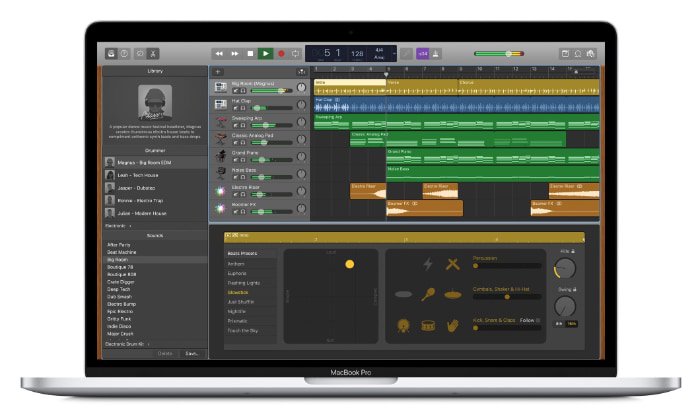Viewport: 700px width, 409px height.
Task: Toggle the kick drum icon
Action: (403, 326)
